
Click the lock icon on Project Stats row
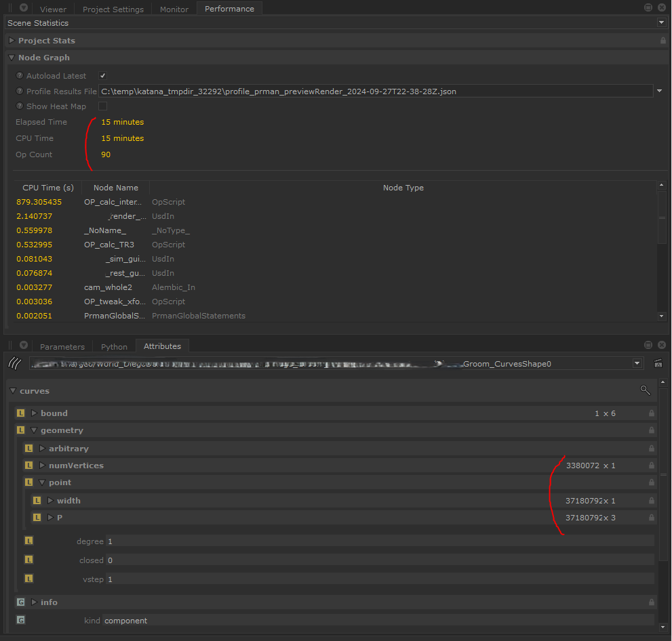663,41
